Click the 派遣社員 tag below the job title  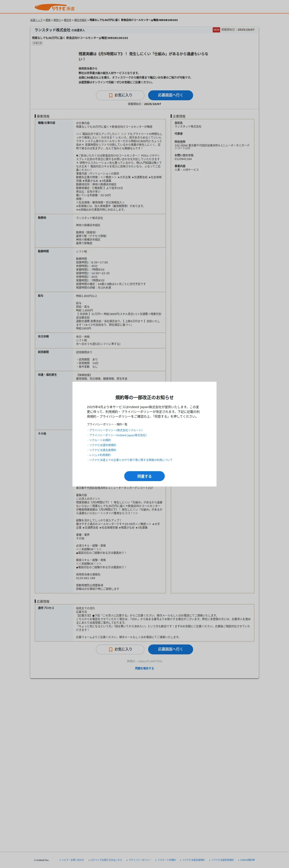[37, 43]
